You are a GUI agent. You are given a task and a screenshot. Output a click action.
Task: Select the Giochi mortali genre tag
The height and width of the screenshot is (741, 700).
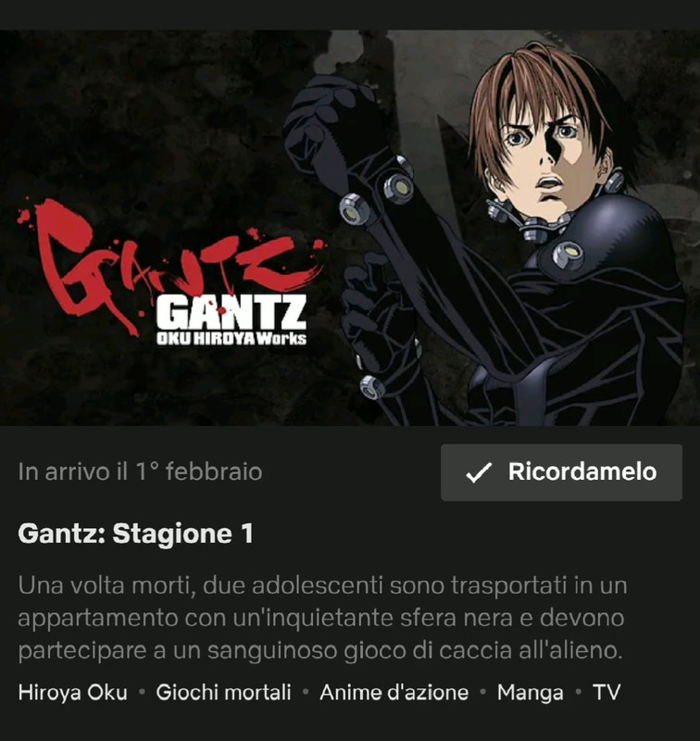pos(223,692)
